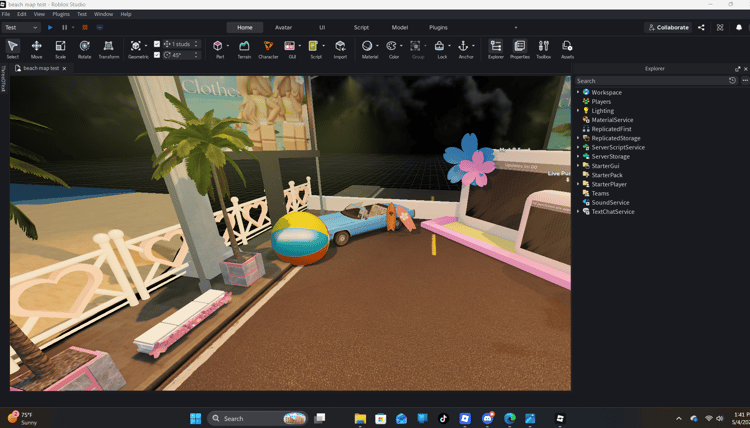Click the GUI insert icon
Screen dimensions: 750x428
pyautogui.click(x=289, y=46)
